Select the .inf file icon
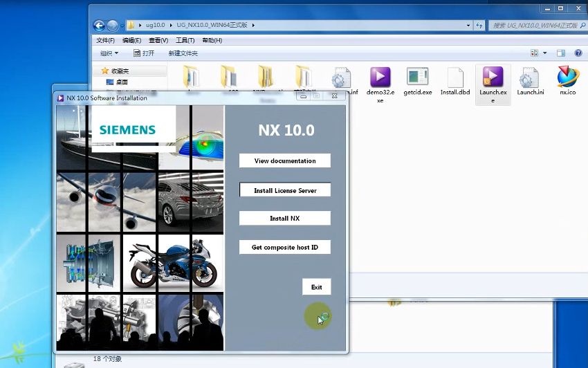This screenshot has width=588, height=368. tap(341, 78)
